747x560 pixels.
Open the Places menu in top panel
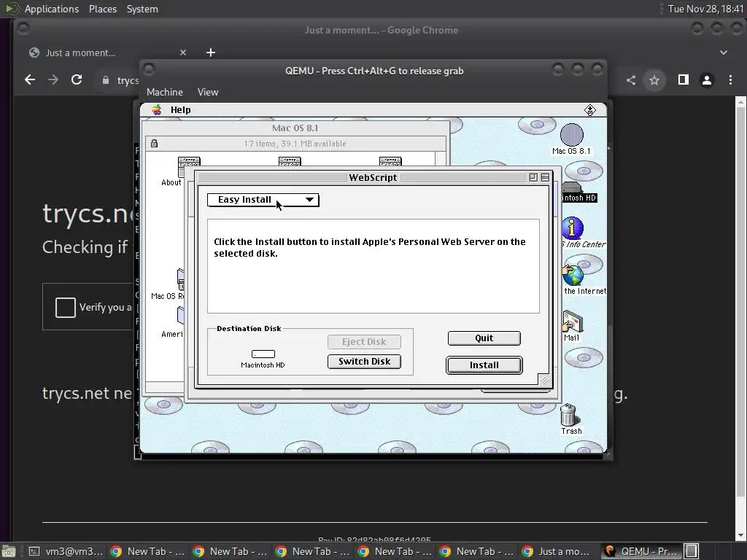coord(102,9)
